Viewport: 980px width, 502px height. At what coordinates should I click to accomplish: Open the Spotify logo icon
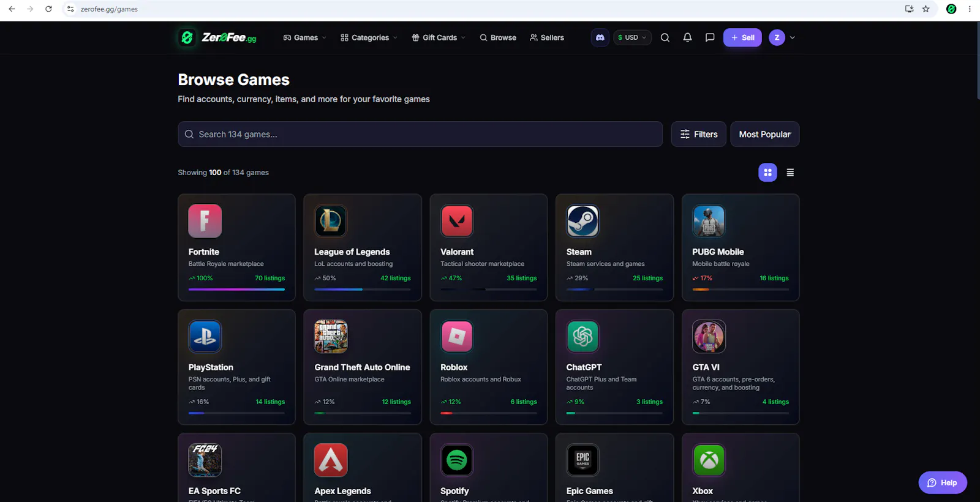(457, 460)
